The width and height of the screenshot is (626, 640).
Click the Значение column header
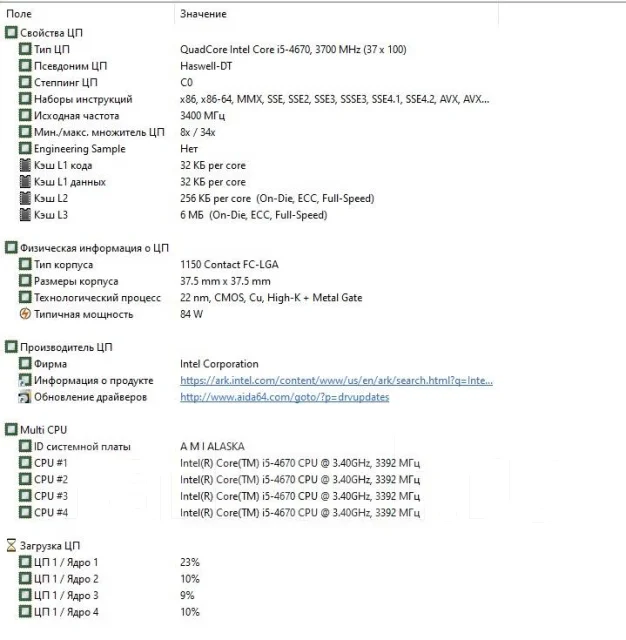[203, 14]
